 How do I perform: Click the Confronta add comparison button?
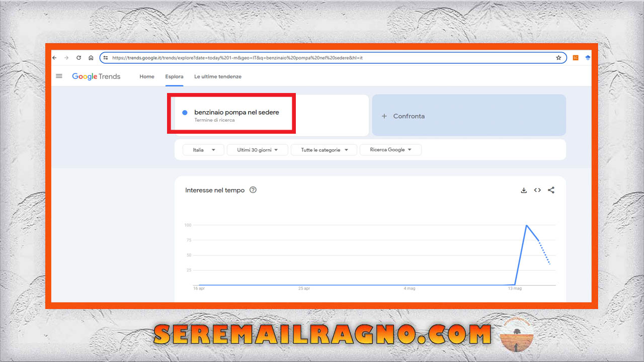[x=404, y=116]
